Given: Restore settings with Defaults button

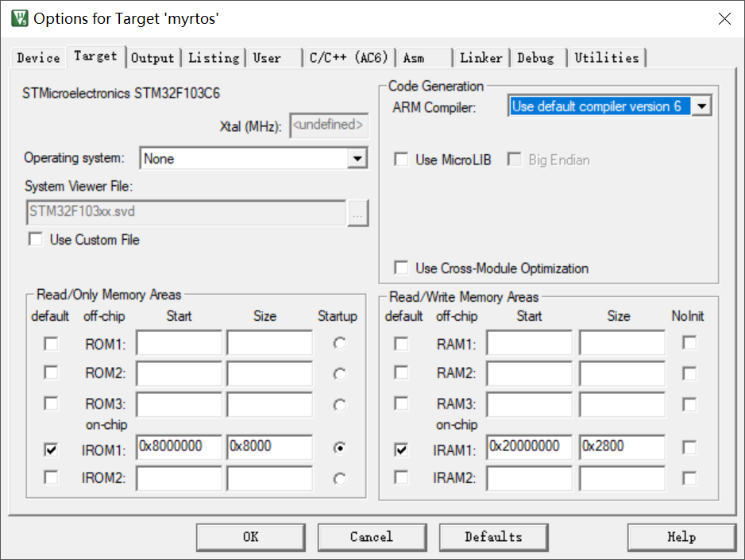Looking at the screenshot, I should tap(494, 537).
